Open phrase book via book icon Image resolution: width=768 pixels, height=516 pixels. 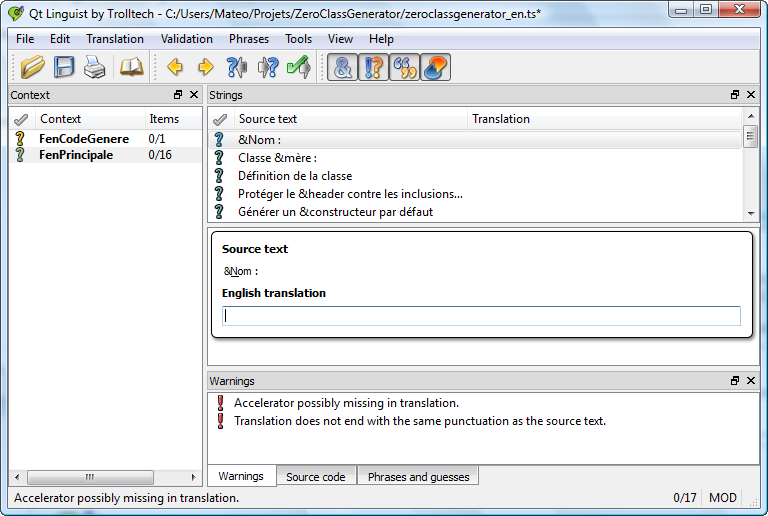click(x=131, y=67)
